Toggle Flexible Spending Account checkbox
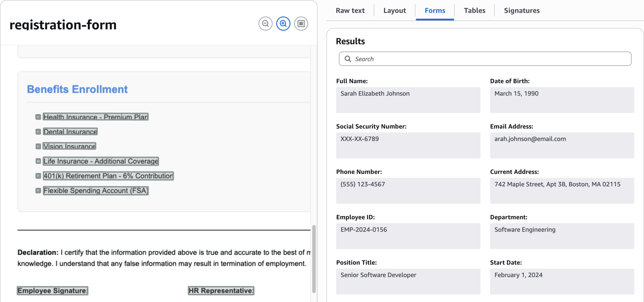Viewport: 644px width, 302px height. pos(38,191)
